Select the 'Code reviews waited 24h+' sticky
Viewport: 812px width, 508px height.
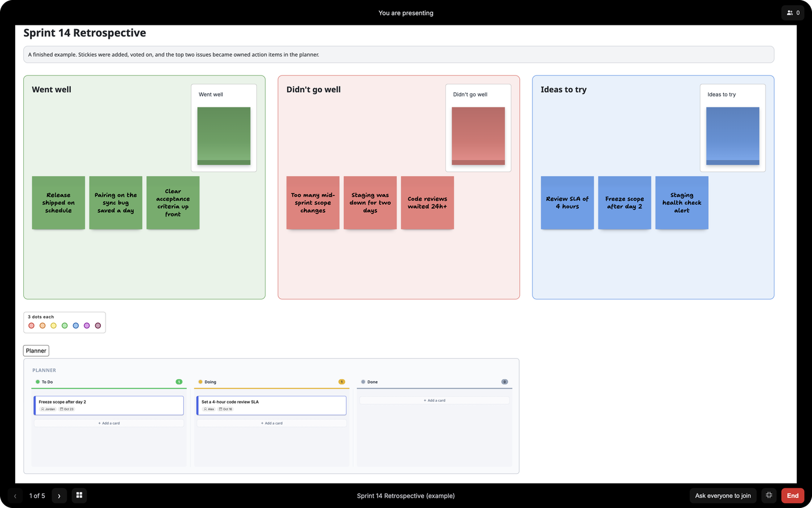427,203
